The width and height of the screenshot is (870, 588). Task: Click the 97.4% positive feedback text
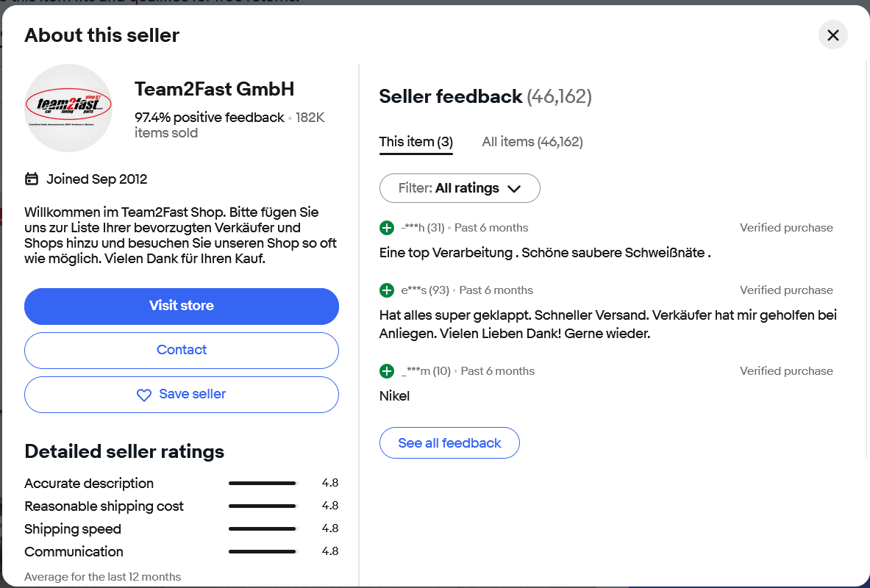210,118
